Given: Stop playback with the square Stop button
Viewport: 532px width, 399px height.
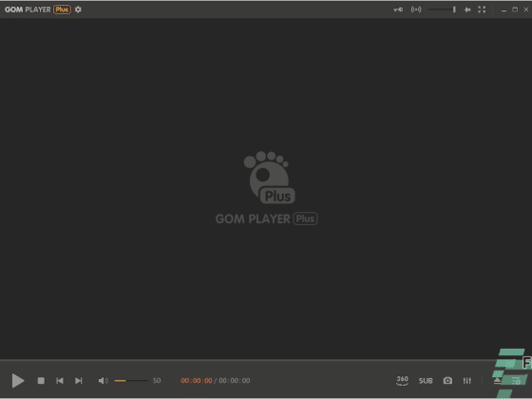Looking at the screenshot, I should click(x=41, y=381).
